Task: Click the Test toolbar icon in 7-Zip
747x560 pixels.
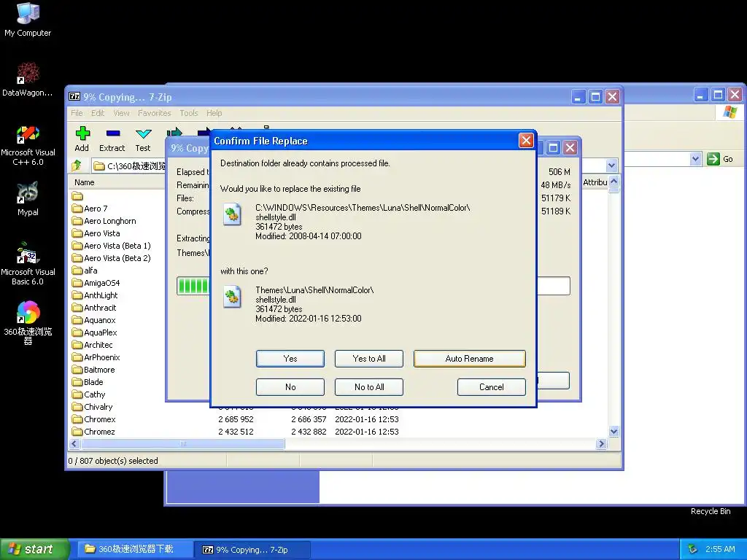Action: (x=142, y=139)
